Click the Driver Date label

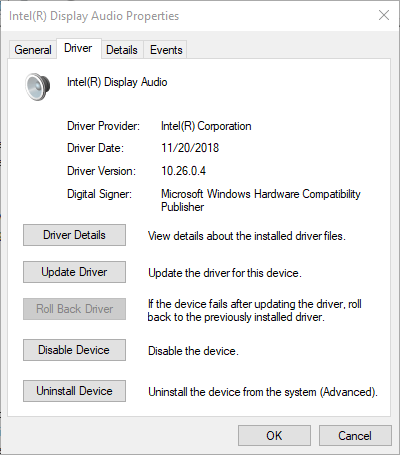(x=95, y=148)
